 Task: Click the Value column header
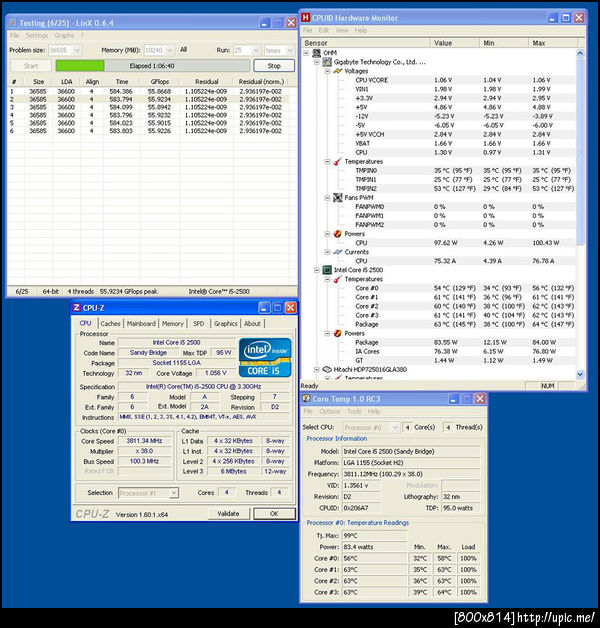[455, 43]
